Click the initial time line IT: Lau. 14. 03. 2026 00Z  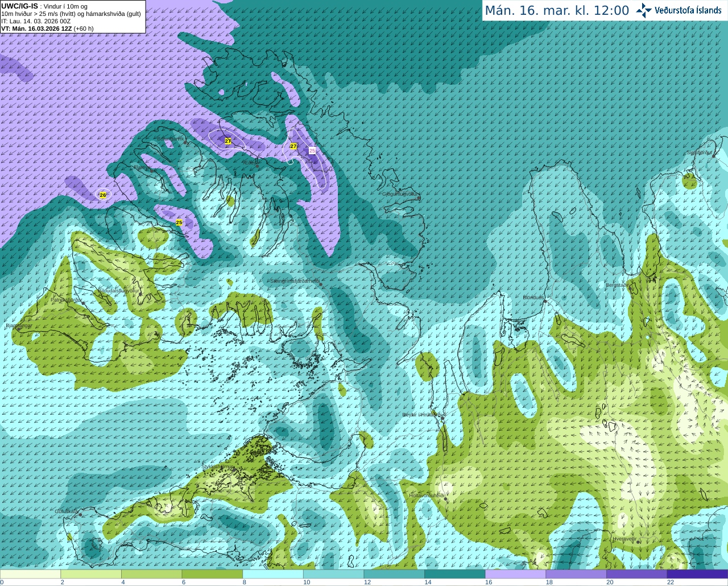click(36, 21)
